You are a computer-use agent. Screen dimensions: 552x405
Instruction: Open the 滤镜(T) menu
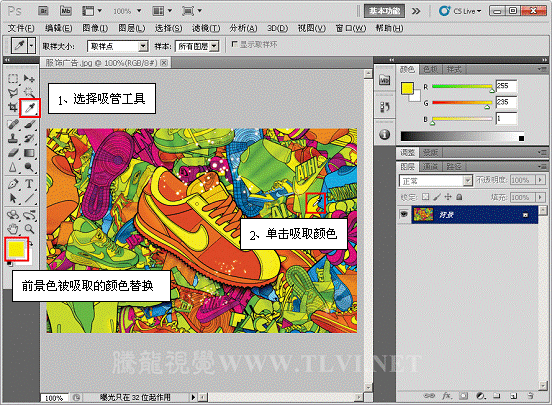(x=206, y=28)
